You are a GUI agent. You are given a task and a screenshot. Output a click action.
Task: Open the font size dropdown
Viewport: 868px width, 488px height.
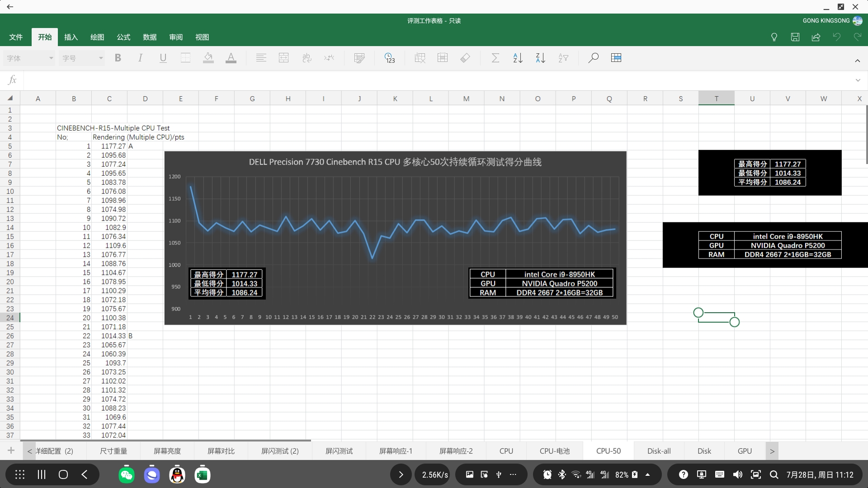tap(82, 58)
